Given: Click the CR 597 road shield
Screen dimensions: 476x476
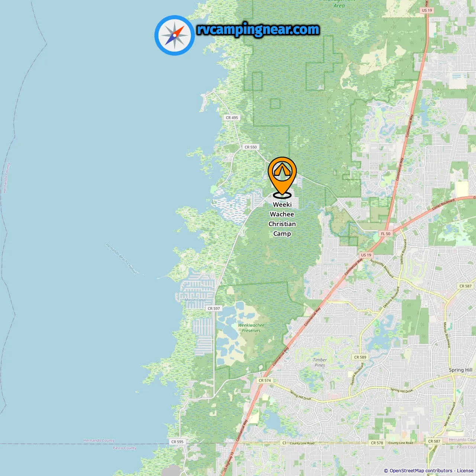Looking at the screenshot, I should (x=214, y=308).
